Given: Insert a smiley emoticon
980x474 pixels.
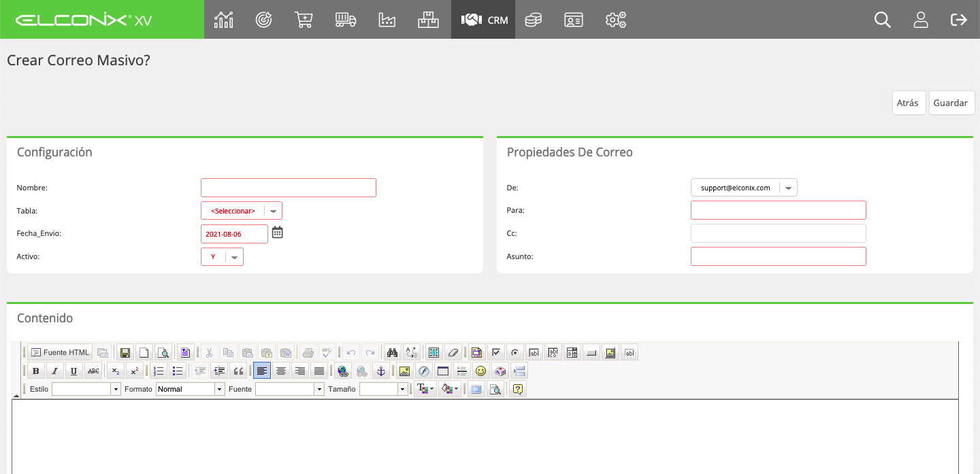Looking at the screenshot, I should 481,371.
